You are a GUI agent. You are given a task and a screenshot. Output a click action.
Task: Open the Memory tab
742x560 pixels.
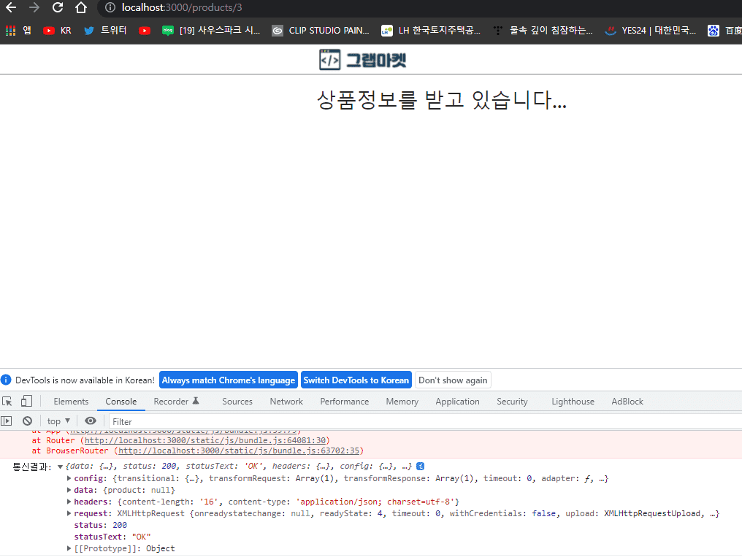[402, 402]
